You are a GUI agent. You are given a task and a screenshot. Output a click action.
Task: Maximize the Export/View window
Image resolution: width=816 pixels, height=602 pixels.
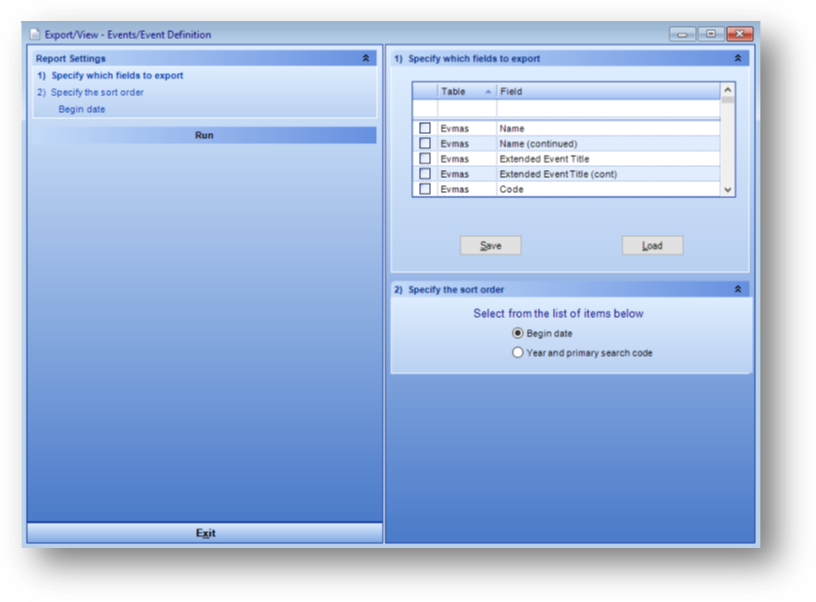pos(710,34)
